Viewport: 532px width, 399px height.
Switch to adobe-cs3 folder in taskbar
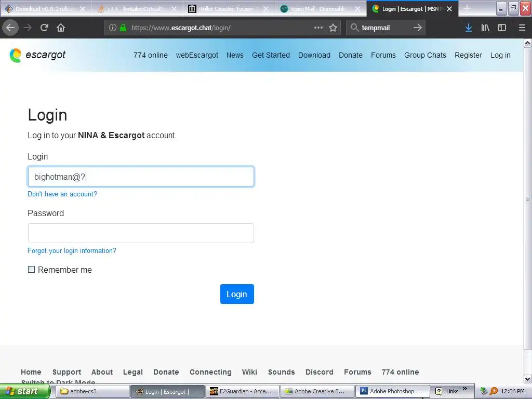[92, 391]
